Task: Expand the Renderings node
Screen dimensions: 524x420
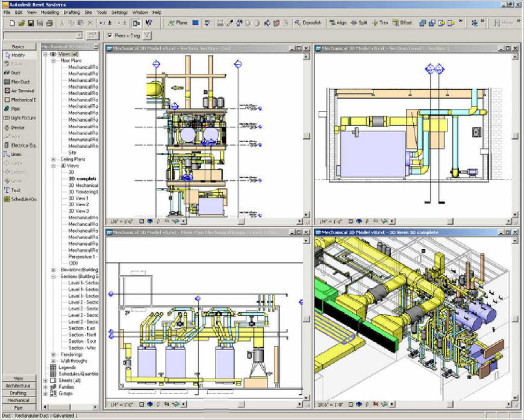Action: (x=53, y=354)
